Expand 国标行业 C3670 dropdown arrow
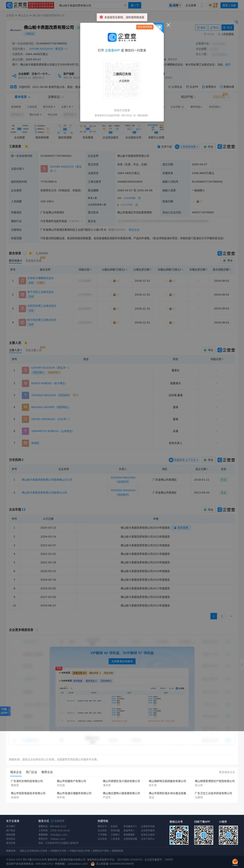Image resolution: width=244 pixels, height=868 pixels. (x=82, y=221)
